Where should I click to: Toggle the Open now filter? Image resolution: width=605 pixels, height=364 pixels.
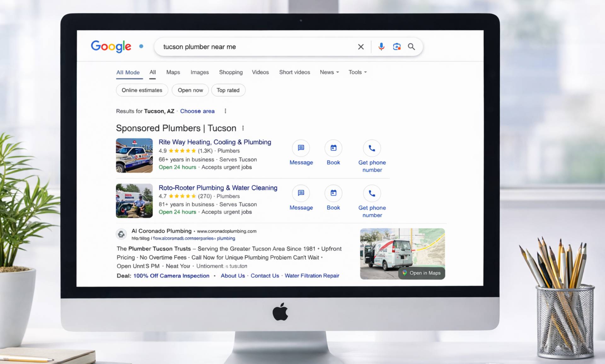pyautogui.click(x=190, y=90)
